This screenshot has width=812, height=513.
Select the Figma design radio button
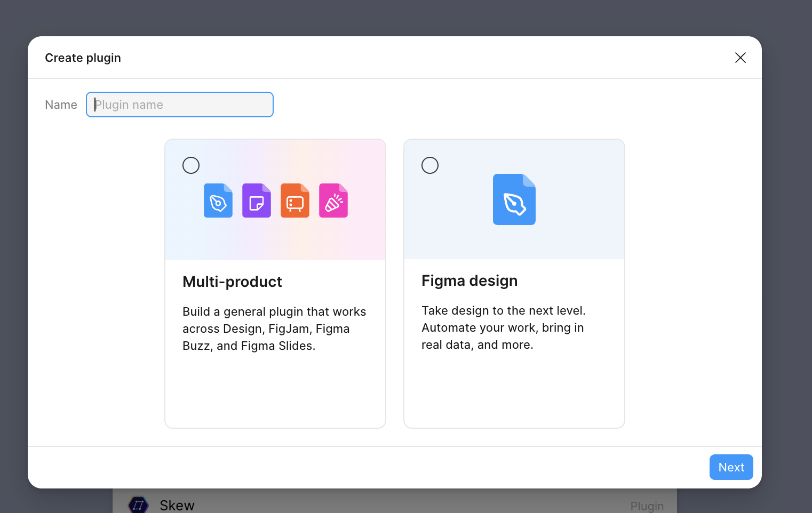(x=430, y=165)
